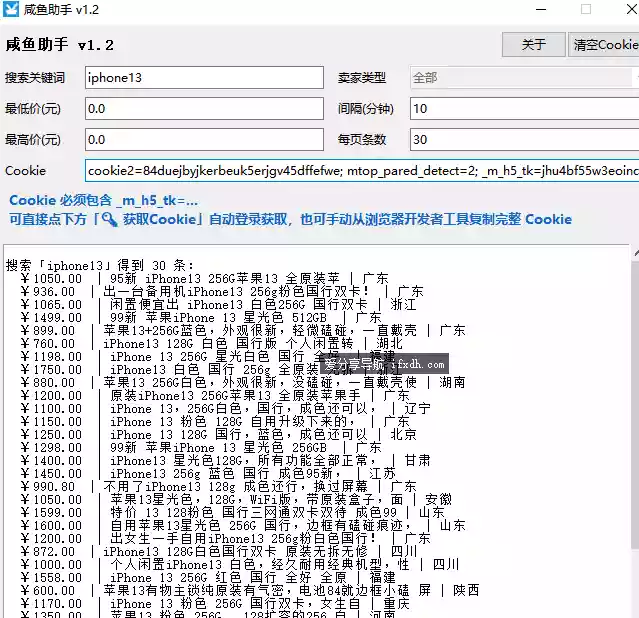This screenshot has height=618, width=639.
Task: Open the 关于 about button
Action: 533,44
